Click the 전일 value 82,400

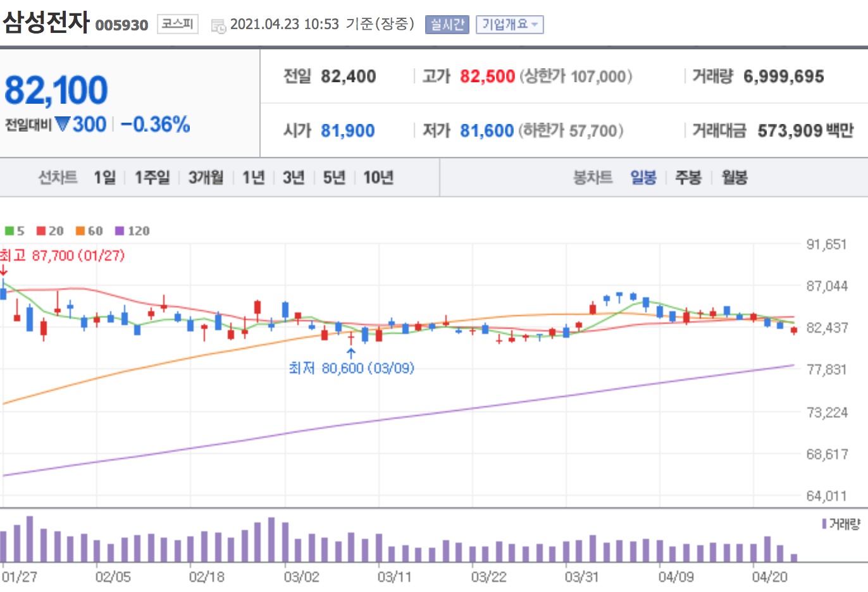(349, 77)
